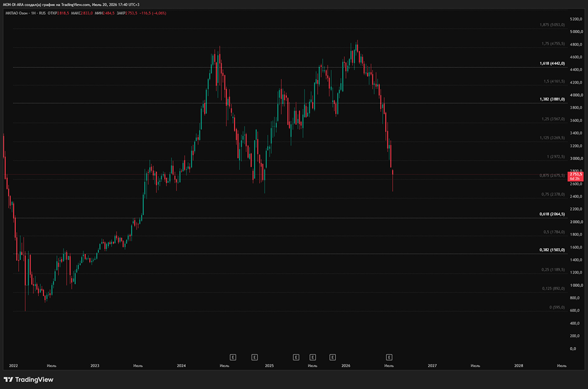Click the earnings E marker just before 2025
This screenshot has width=588, height=389.
[254, 357]
